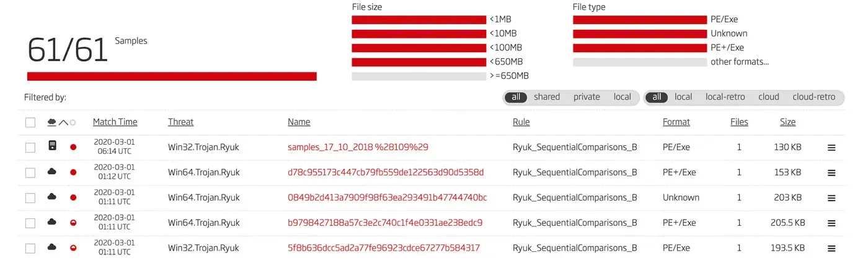Open row options for the 193.5 KB sample
Viewport: 868px width, 260px height.
click(831, 248)
